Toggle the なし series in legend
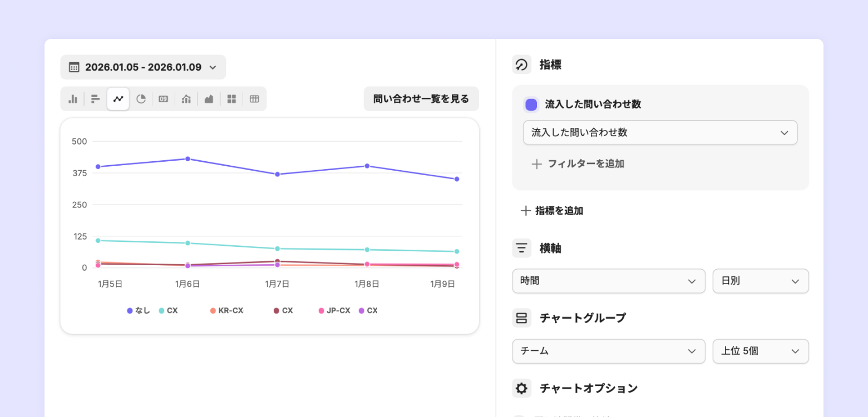 coord(139,311)
